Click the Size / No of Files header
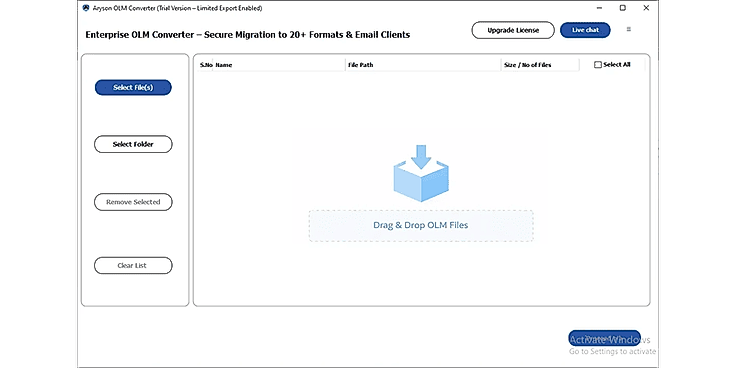This screenshot has width=736, height=368. point(540,65)
